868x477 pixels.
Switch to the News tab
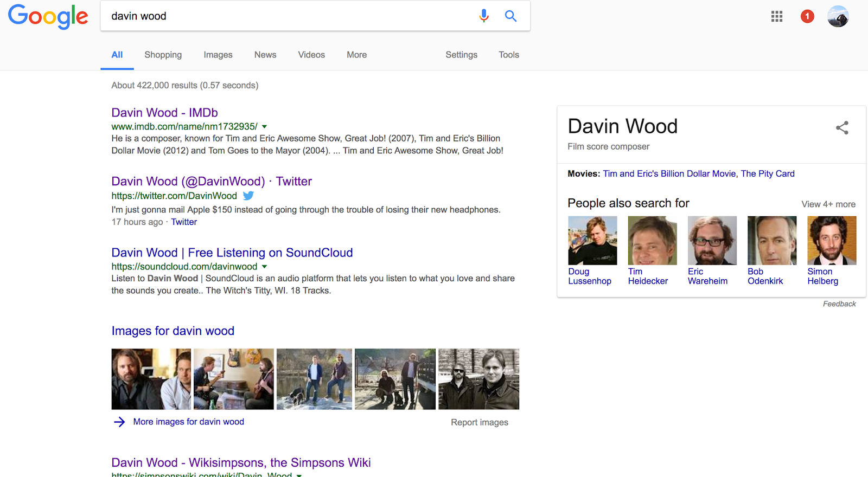(265, 55)
